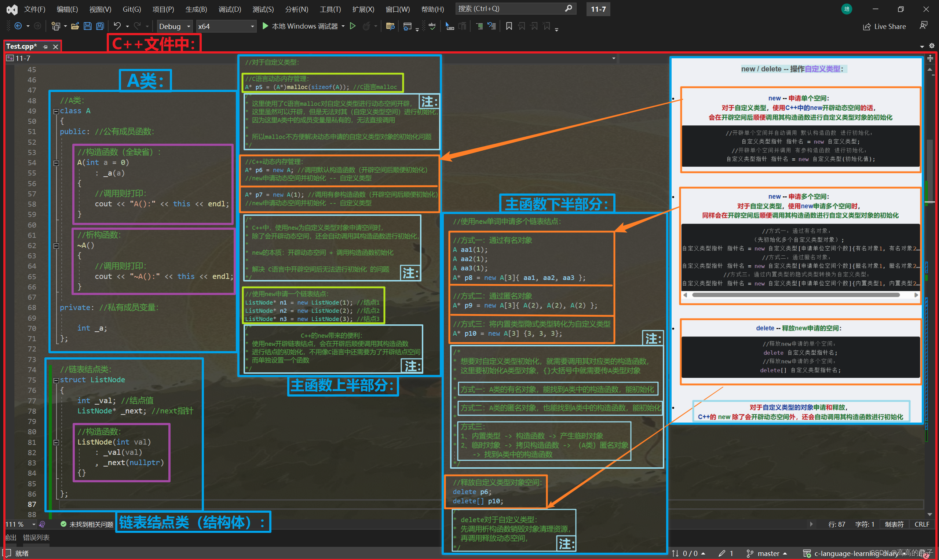Expand the 111 % zoom dropdown

click(x=34, y=524)
